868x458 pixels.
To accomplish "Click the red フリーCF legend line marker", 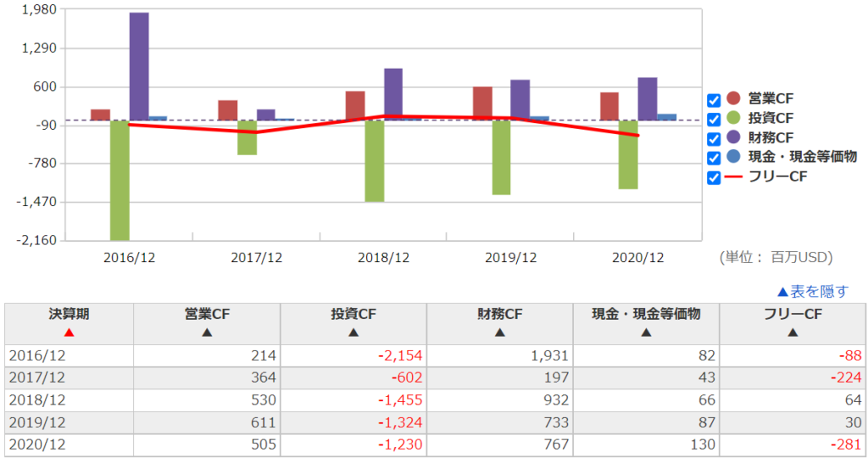I will [x=733, y=176].
